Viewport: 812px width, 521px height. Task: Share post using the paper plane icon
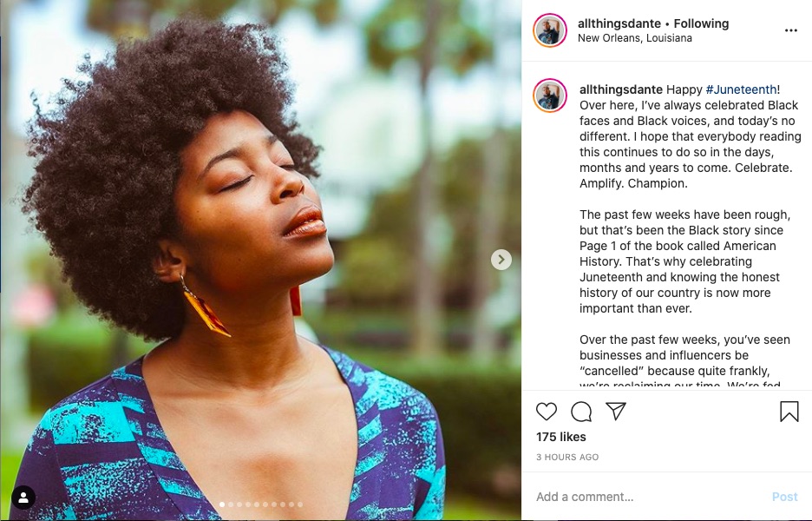616,411
